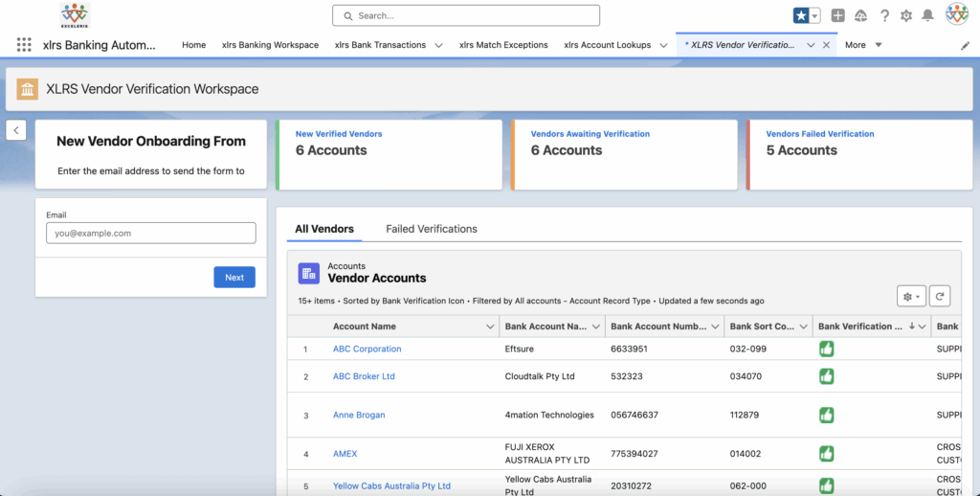Open the ABC Broker Ltd account
980x496 pixels.
[x=364, y=376]
